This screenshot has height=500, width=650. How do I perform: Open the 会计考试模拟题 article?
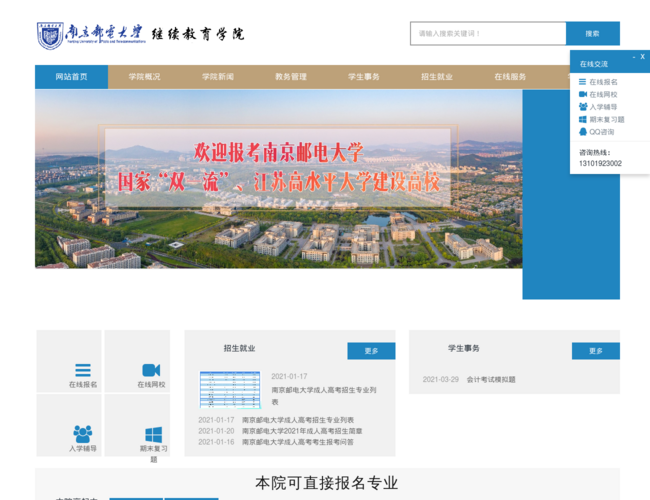point(491,379)
